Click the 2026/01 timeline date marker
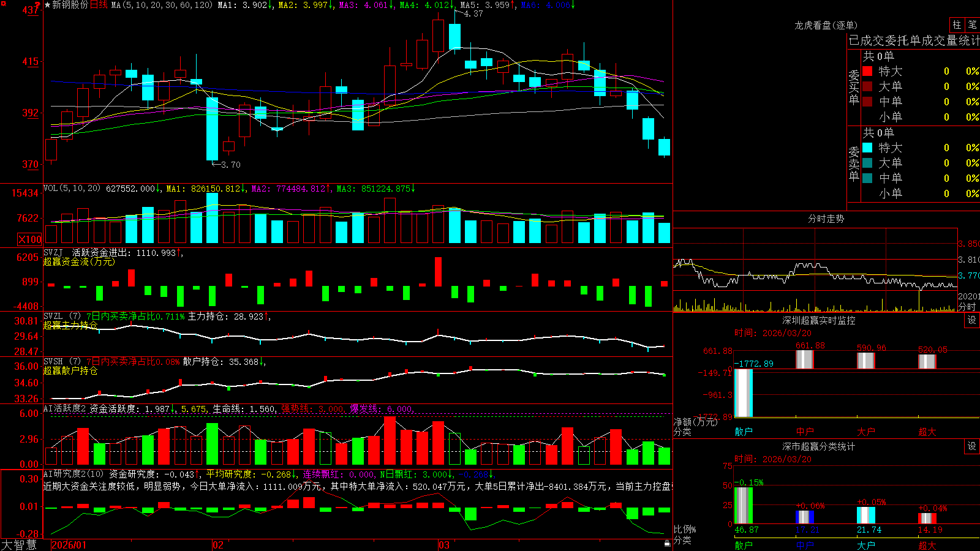Viewport: 980px width, 551px height. pyautogui.click(x=69, y=545)
